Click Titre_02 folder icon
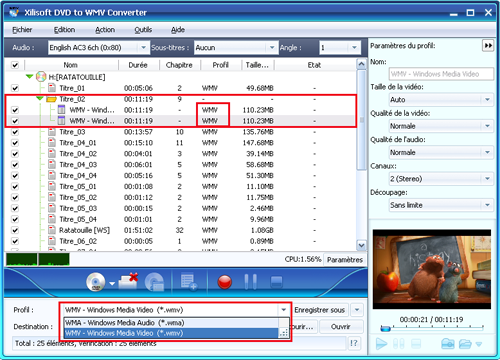The width and height of the screenshot is (500, 360). point(51,99)
